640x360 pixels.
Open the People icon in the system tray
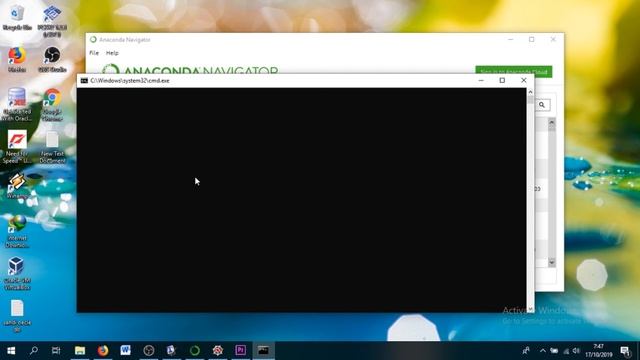click(526, 350)
